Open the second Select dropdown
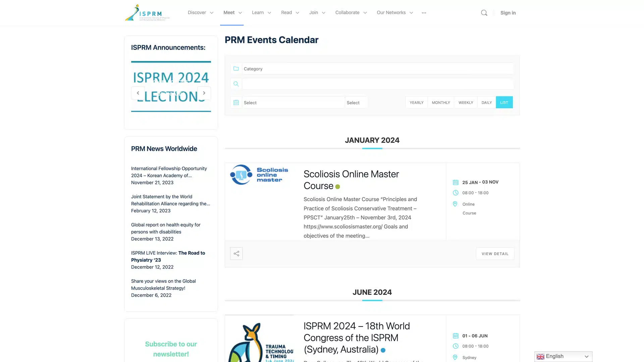Screen dimensions: 644x362 tap(357, 103)
